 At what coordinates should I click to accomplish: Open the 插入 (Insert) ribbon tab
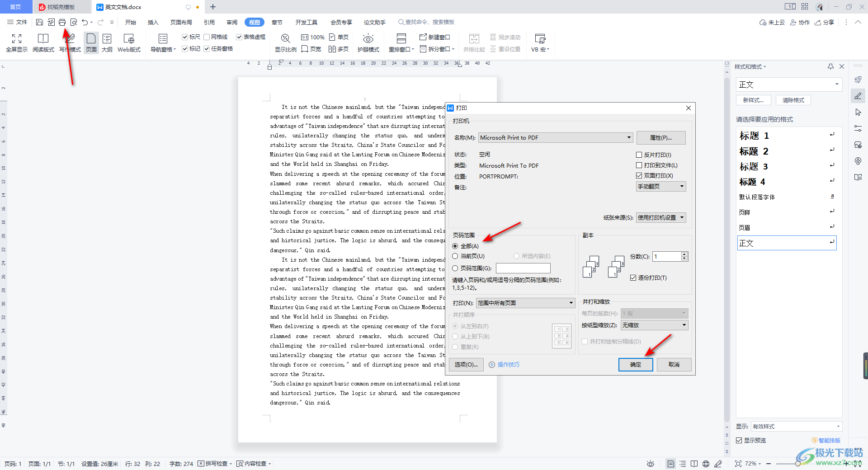(153, 22)
